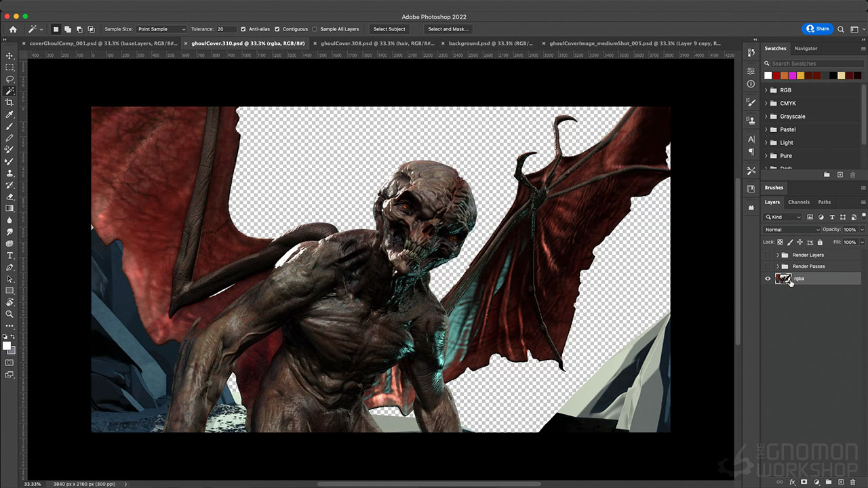Viewport: 868px width, 488px height.
Task: Filter layers by type layers icon
Action: point(832,217)
